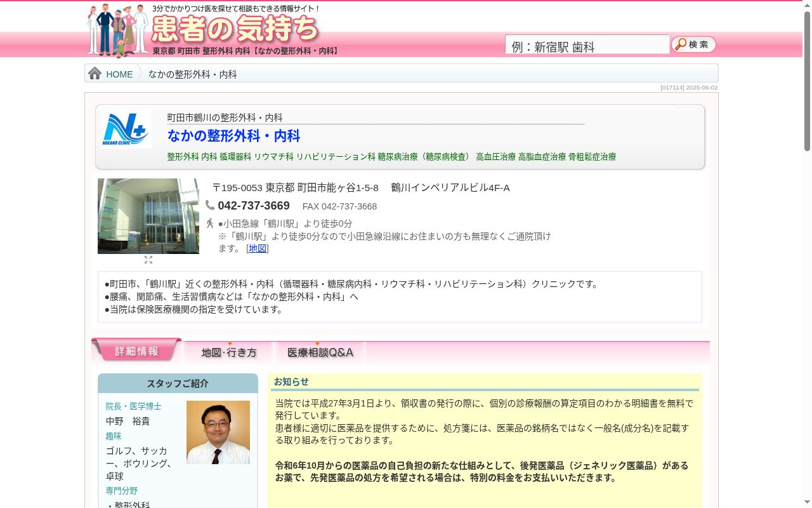
Task: Click the Nakano Clinic N+ logo
Action: [x=126, y=130]
